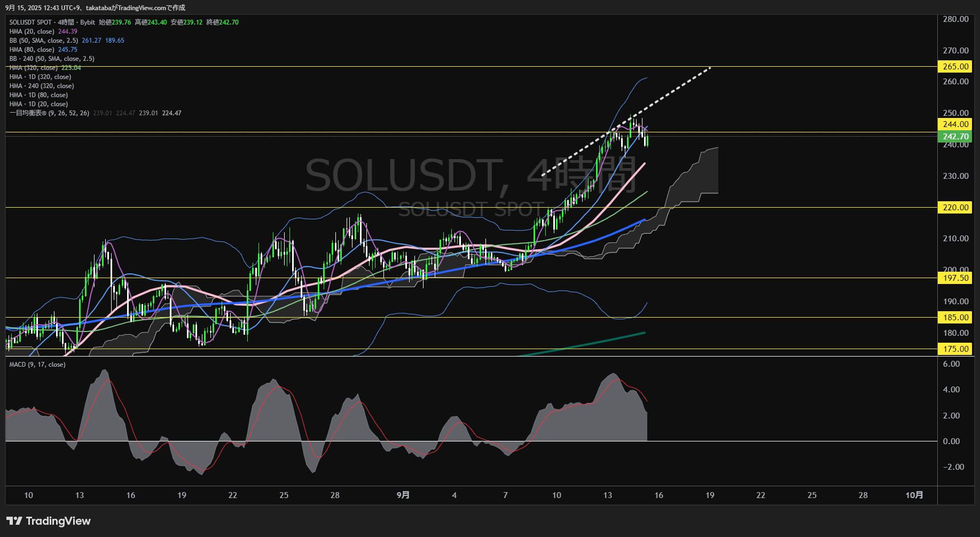Click the HMA · 1D (80, close) legend
Screen dimensions: 980x537
pyautogui.click(x=38, y=95)
